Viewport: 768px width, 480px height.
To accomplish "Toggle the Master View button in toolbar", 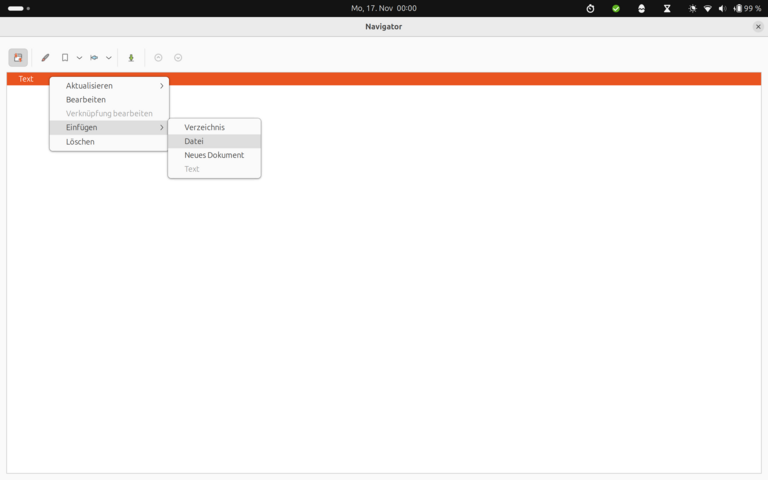I will pos(18,58).
